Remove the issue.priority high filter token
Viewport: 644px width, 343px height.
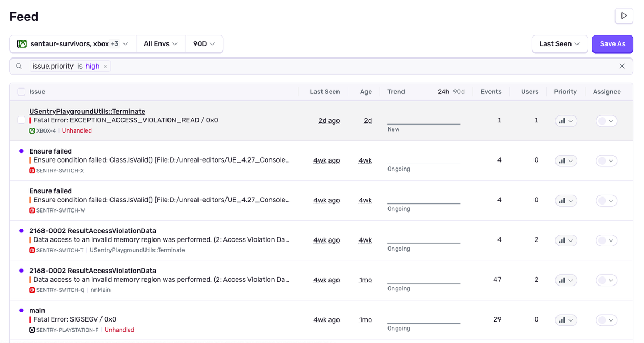[106, 67]
